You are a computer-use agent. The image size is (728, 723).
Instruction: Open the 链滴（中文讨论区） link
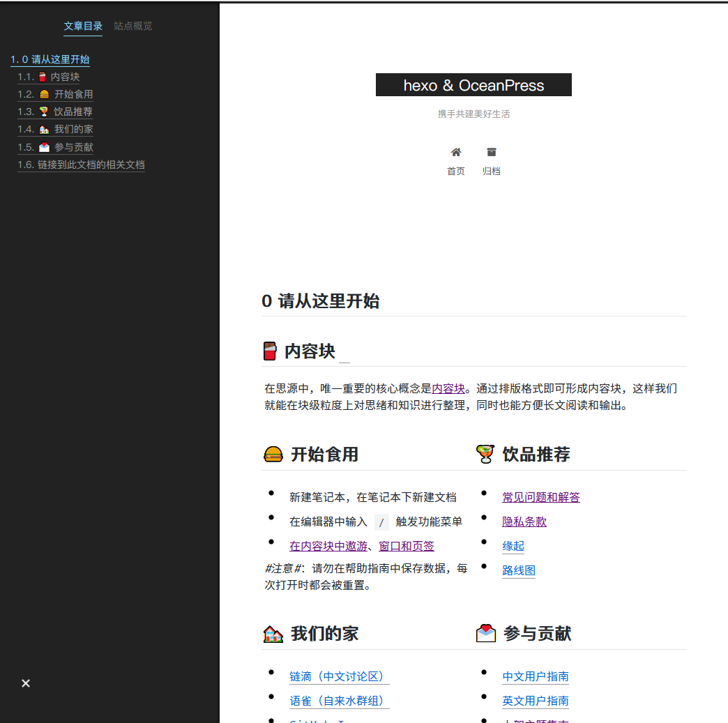click(x=339, y=676)
